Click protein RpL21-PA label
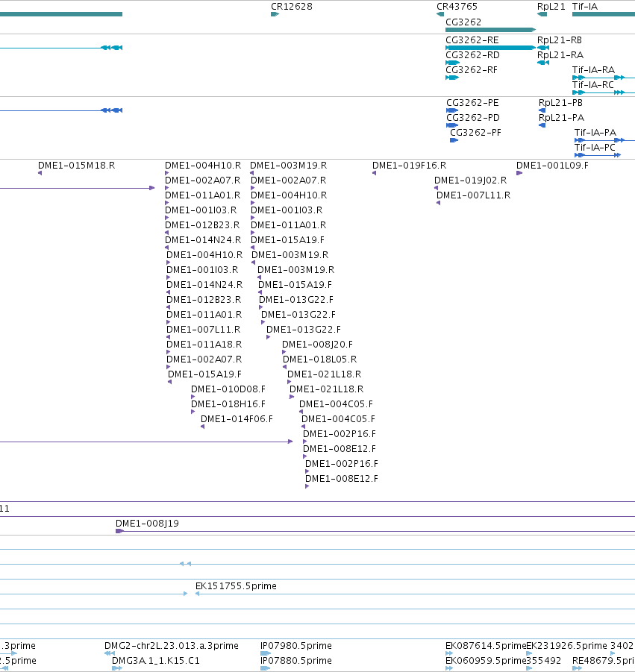 click(561, 117)
